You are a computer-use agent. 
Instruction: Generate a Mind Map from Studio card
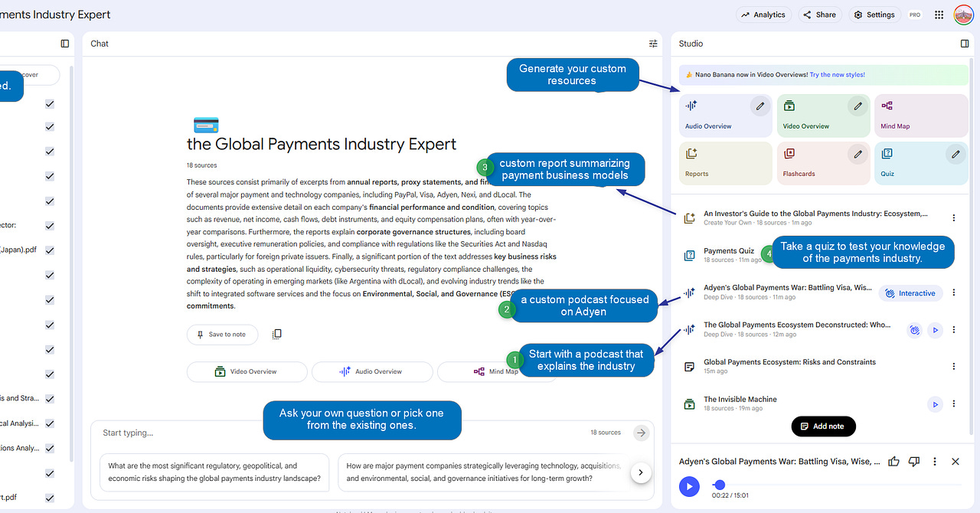[922, 116]
